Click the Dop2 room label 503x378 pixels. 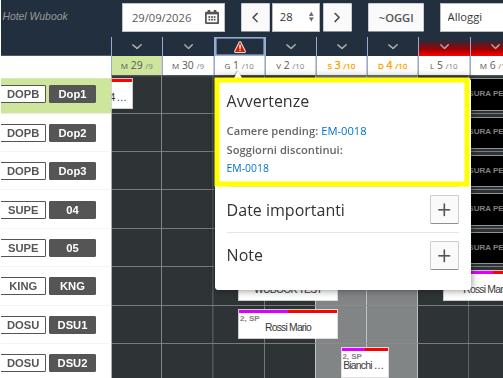point(72,133)
